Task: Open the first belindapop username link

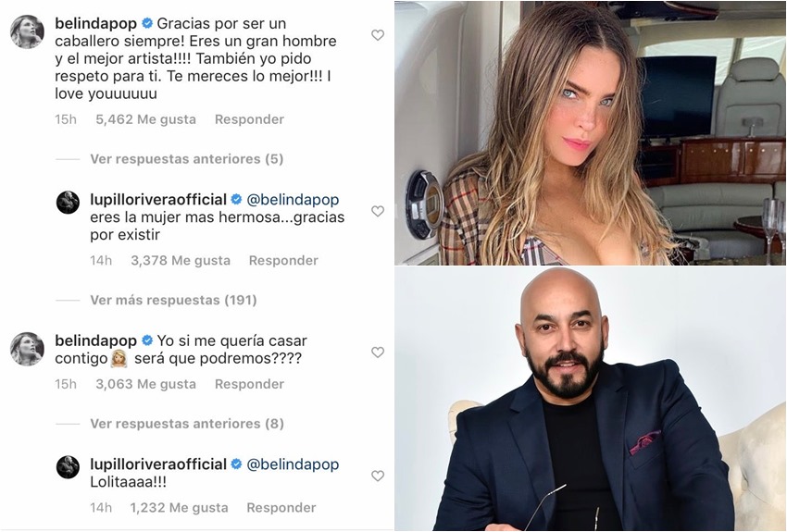Action: click(x=96, y=23)
